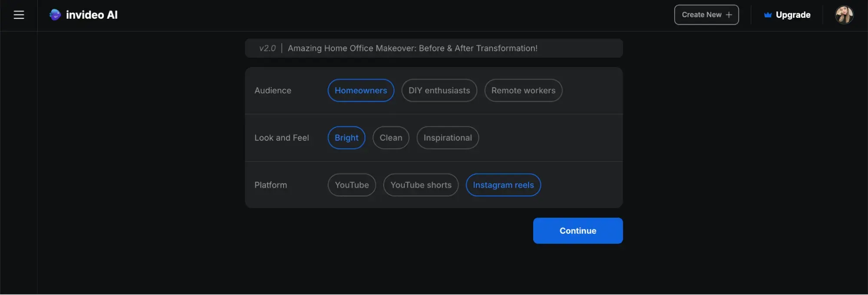Switch look and feel to Clean
This screenshot has width=868, height=295.
click(391, 138)
